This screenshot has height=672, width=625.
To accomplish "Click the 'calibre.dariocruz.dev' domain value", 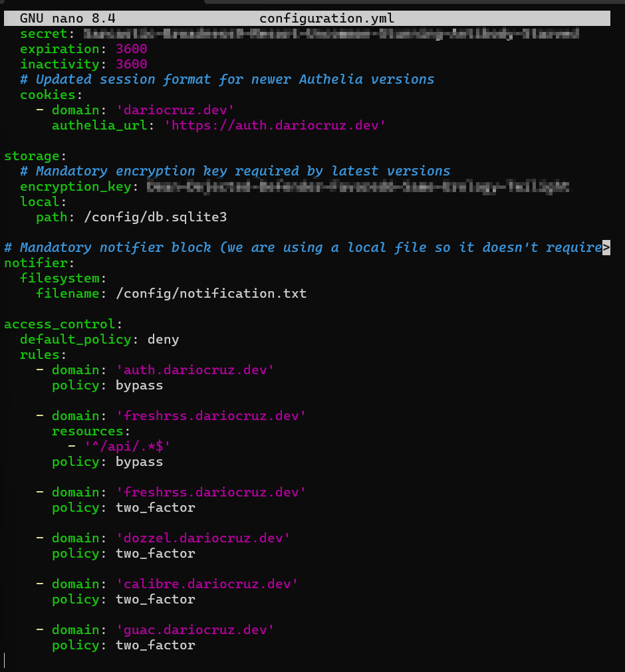I will coord(207,584).
